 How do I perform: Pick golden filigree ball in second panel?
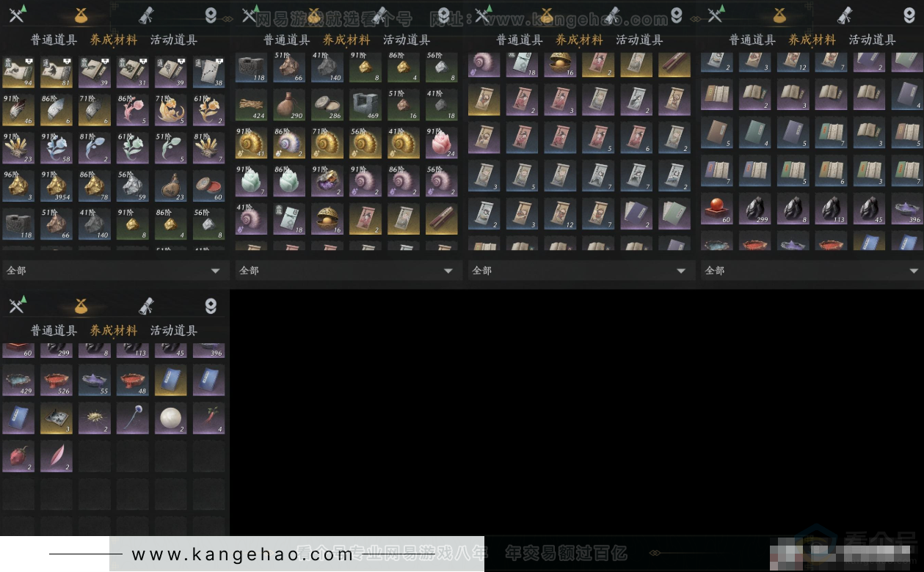(x=327, y=219)
